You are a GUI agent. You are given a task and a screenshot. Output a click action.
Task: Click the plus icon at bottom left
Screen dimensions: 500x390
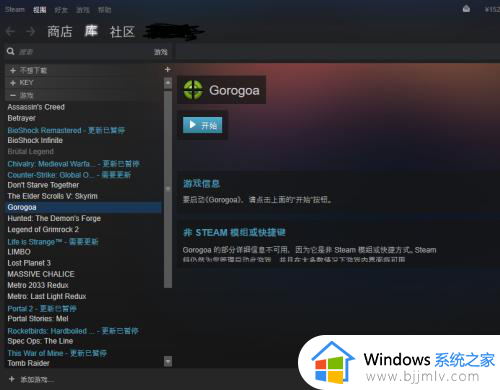coord(12,379)
